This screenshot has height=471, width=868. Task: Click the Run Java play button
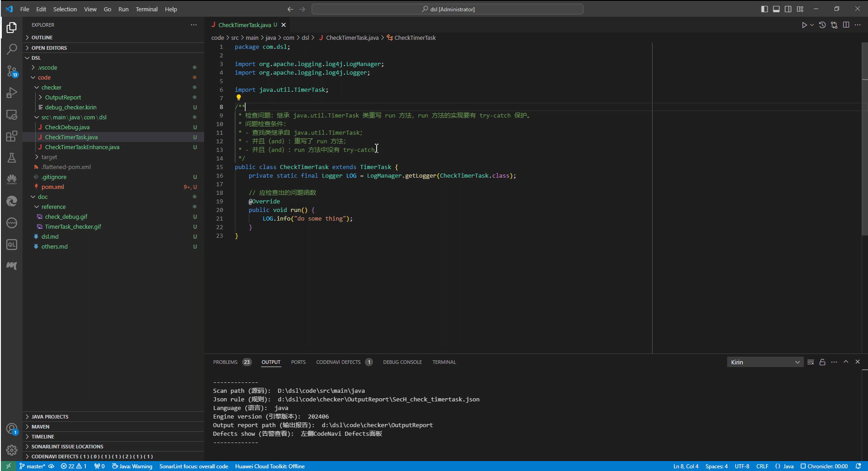(x=804, y=25)
